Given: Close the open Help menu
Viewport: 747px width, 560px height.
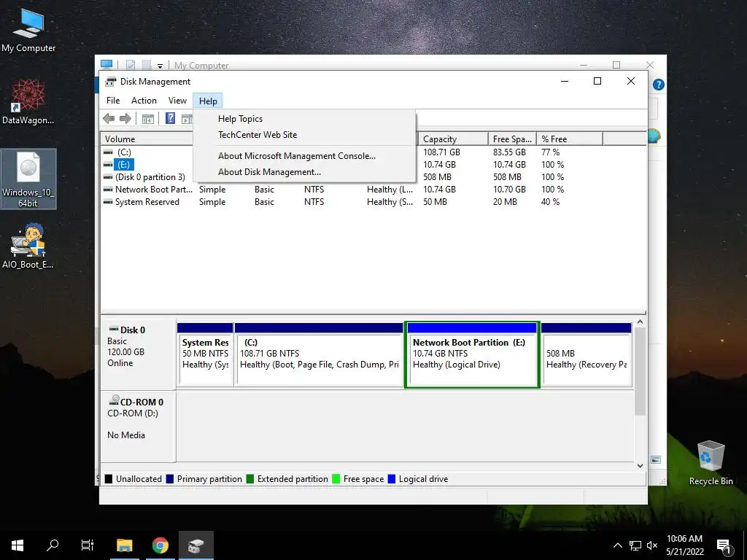Looking at the screenshot, I should click(x=208, y=101).
